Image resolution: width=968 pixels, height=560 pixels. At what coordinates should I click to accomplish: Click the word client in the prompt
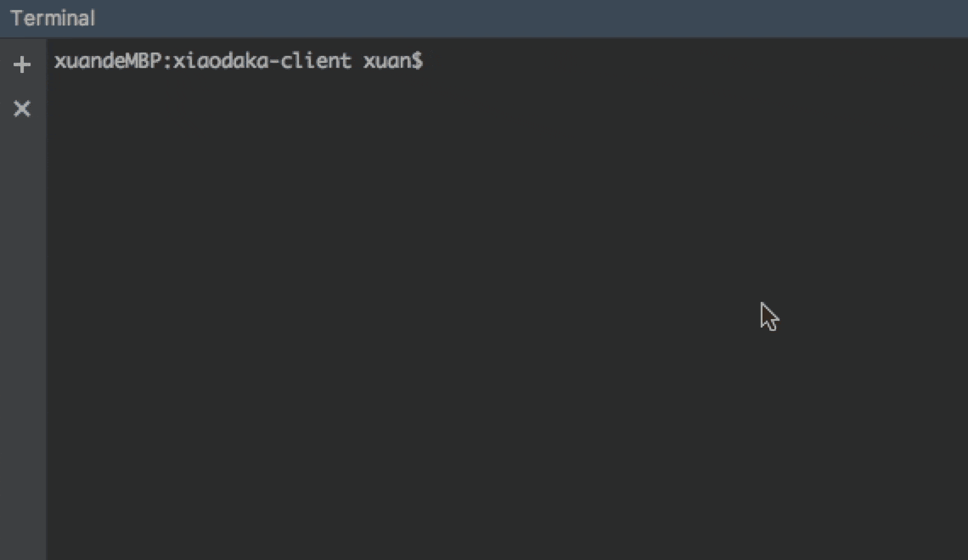click(x=316, y=61)
